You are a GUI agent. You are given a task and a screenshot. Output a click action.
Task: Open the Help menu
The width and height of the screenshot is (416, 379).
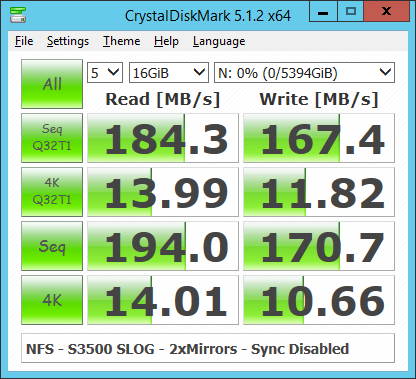click(x=166, y=41)
